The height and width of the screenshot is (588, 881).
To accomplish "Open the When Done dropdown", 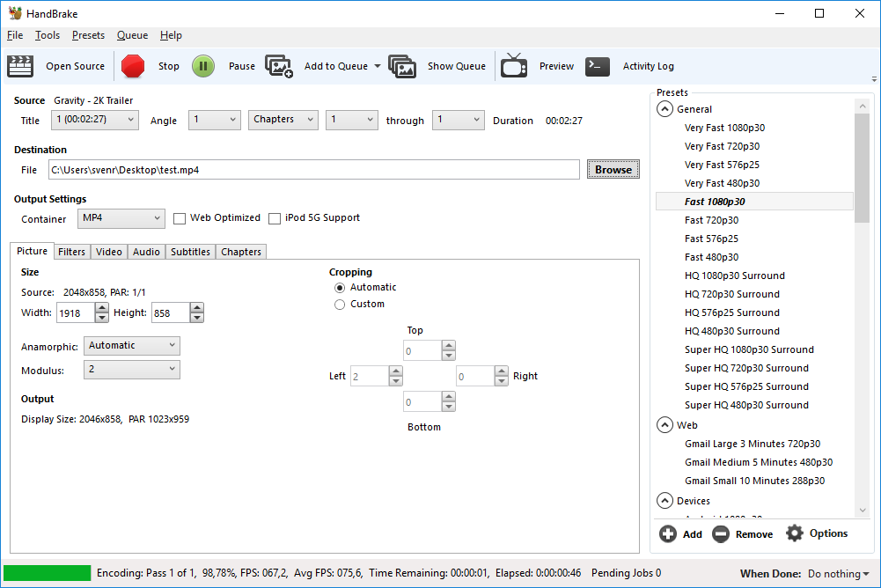I will 838,574.
